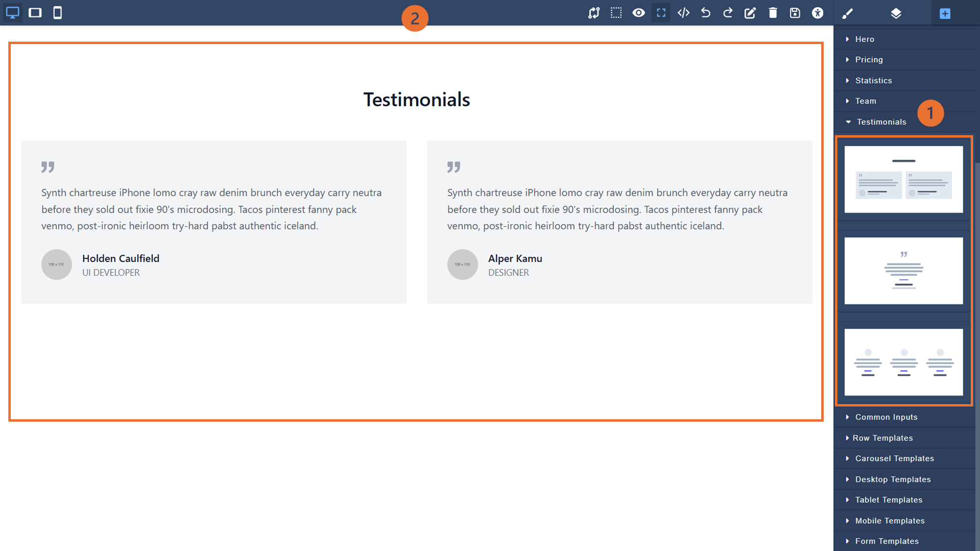Switch to tablet device preview
The image size is (980, 551).
click(x=35, y=13)
